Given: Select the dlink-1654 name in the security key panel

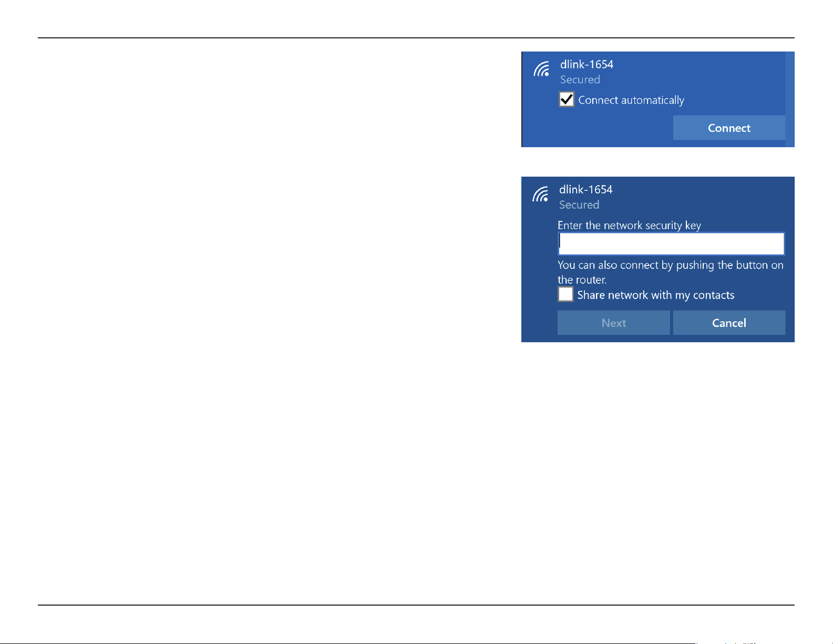Looking at the screenshot, I should (x=585, y=189).
